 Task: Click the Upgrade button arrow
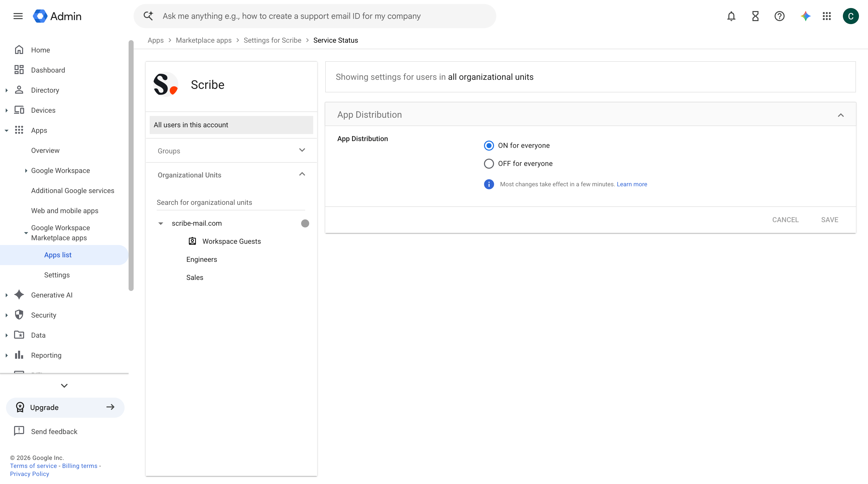(110, 407)
